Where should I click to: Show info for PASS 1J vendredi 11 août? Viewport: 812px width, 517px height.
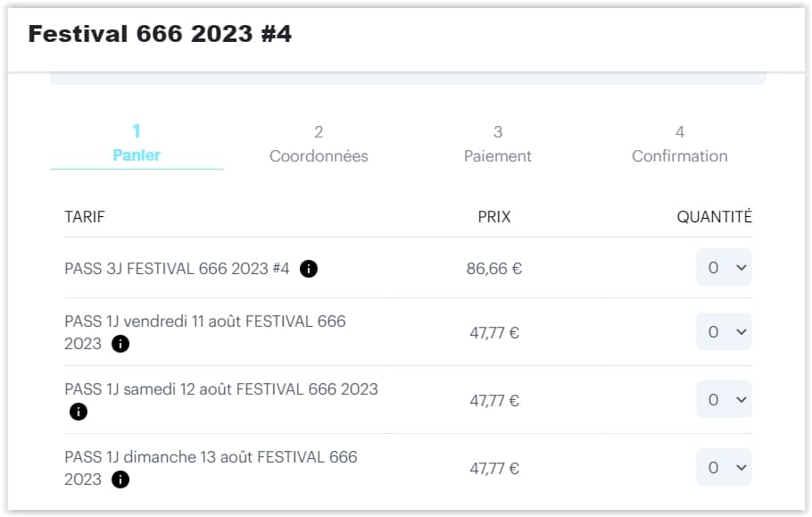coord(120,344)
